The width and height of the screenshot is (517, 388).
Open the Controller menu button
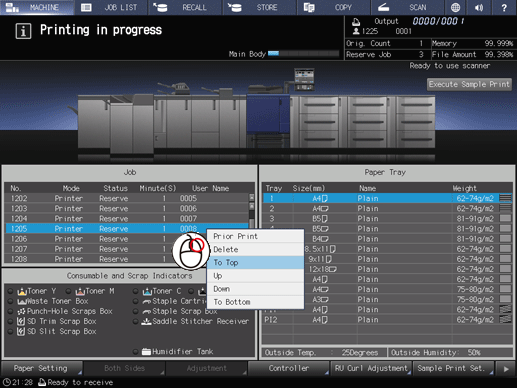(289, 368)
